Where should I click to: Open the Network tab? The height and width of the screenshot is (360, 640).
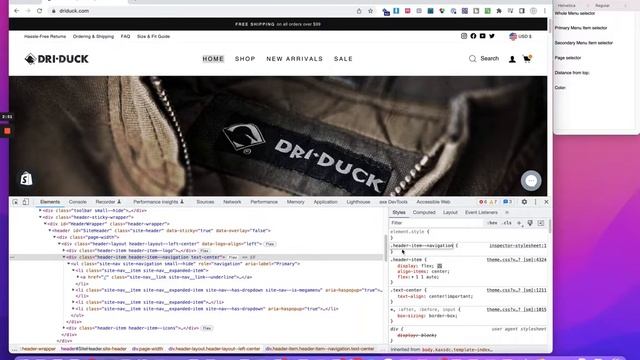[x=232, y=202]
